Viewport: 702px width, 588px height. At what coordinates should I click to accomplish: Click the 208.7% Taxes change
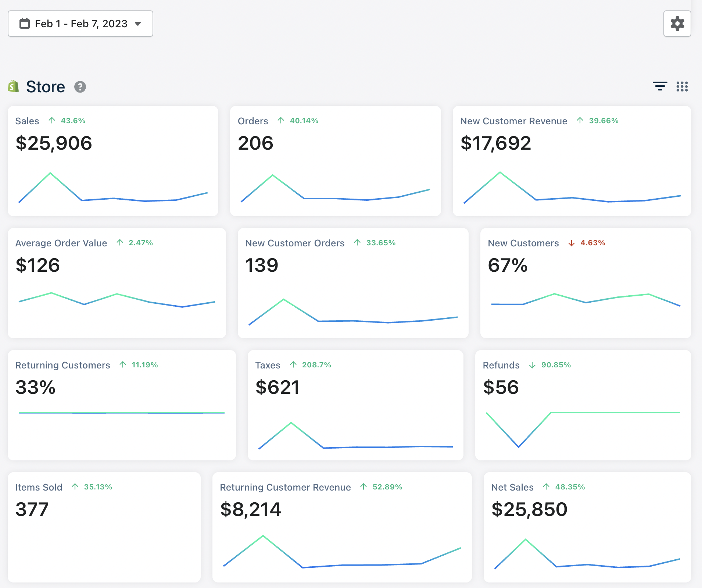tap(316, 365)
